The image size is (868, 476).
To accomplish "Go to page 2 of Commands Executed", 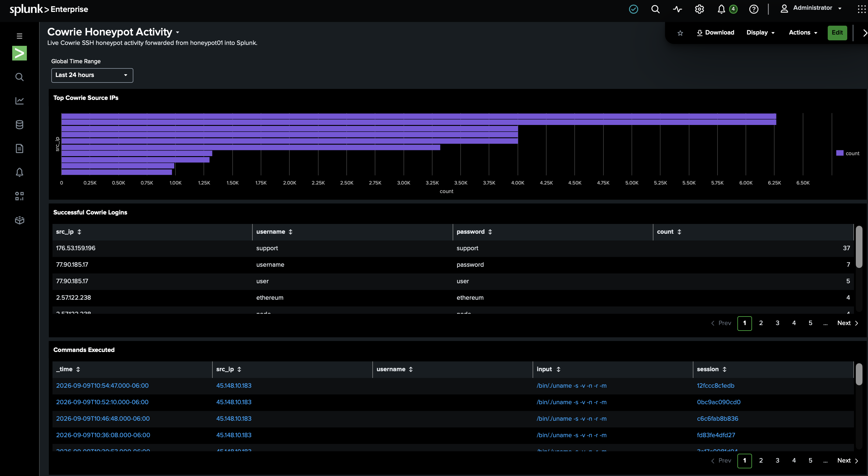I will point(761,460).
